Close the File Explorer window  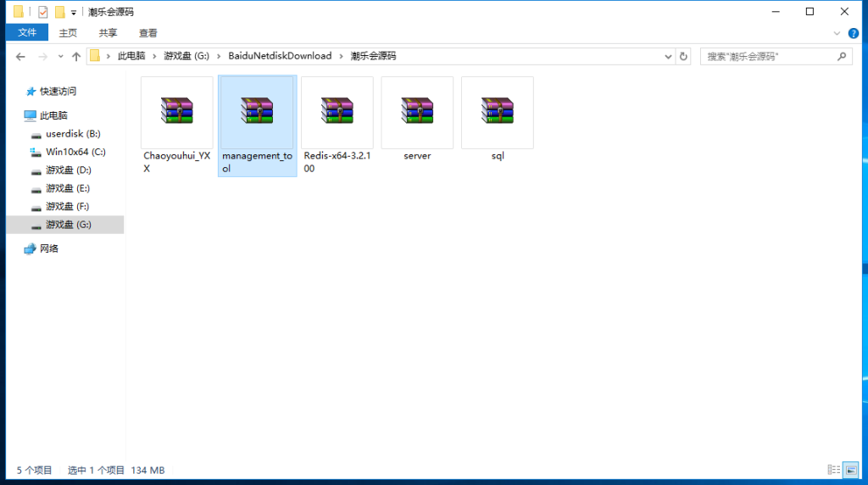tap(844, 12)
